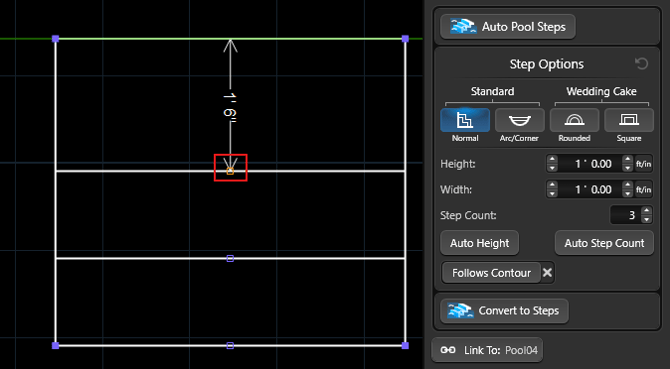Decrease Width using the left down arrow

coord(552,194)
